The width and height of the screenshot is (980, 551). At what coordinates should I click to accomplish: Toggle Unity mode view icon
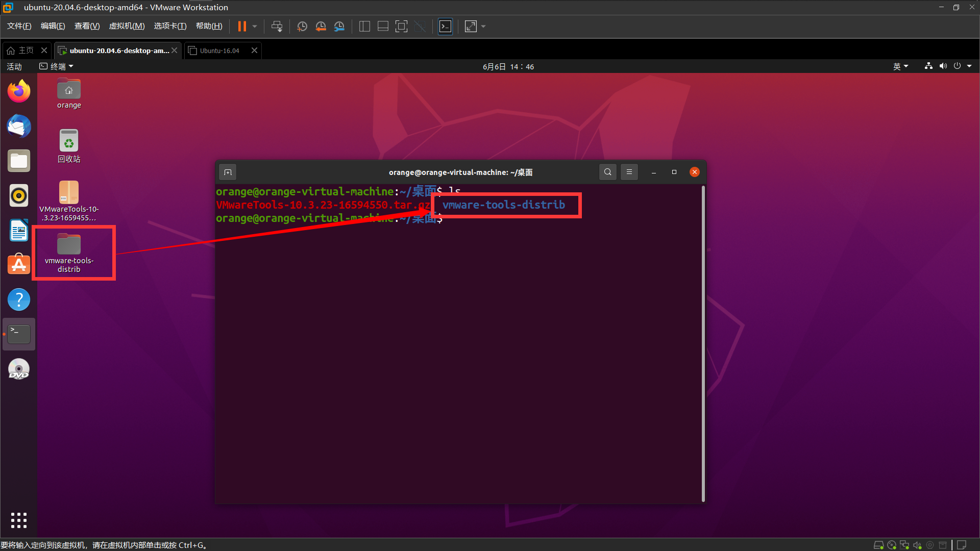click(420, 27)
